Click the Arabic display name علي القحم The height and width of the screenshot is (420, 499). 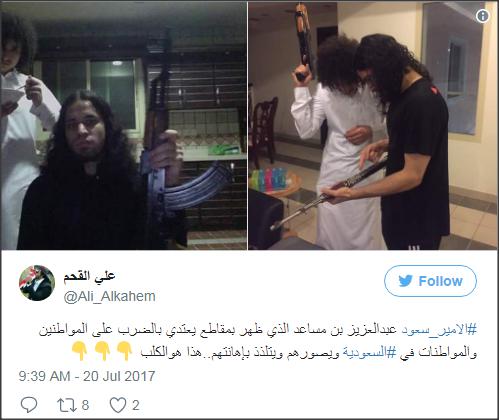pyautogui.click(x=89, y=276)
